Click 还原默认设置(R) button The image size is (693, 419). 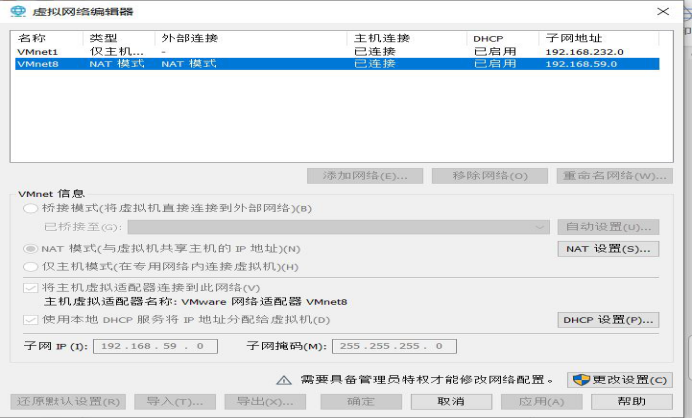(x=68, y=402)
